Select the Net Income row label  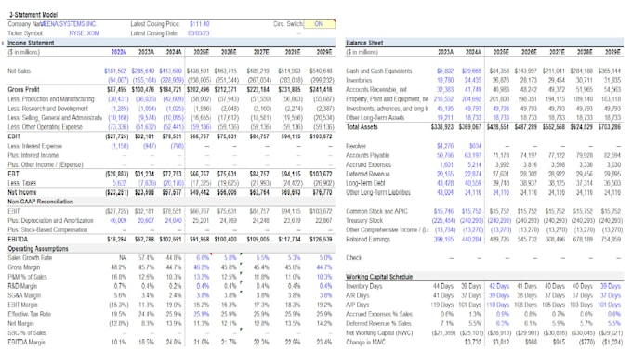(x=21, y=192)
